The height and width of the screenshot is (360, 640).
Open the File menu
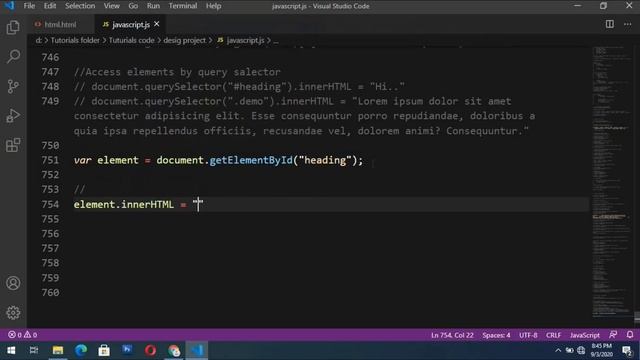tap(29, 6)
